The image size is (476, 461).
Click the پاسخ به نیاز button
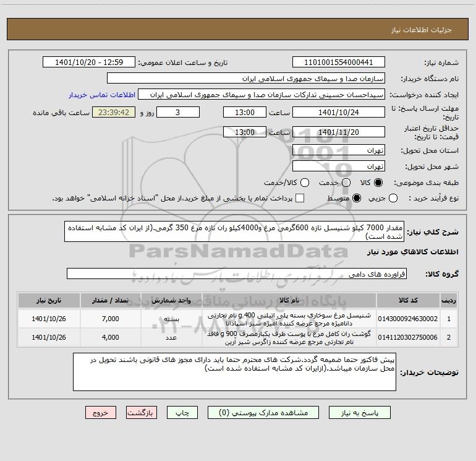(360, 413)
